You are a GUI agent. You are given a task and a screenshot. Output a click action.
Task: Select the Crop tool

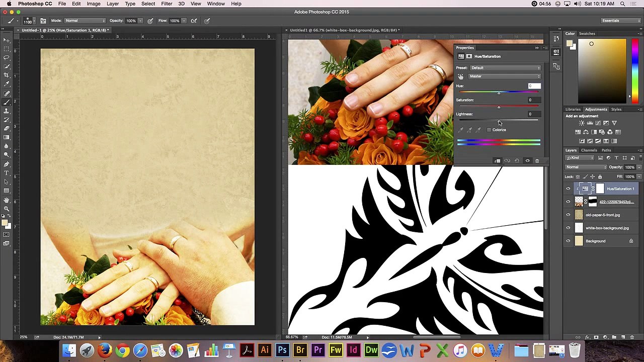click(7, 75)
